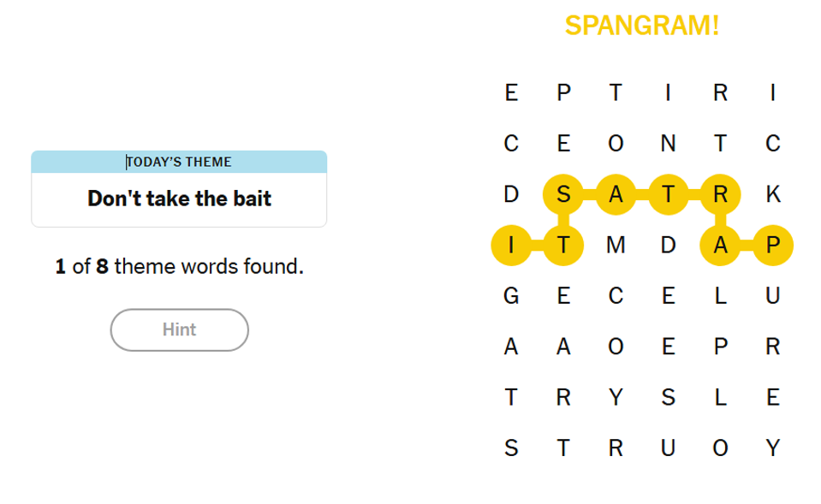Select the letter U in the bottom row
Screen dimensions: 821x504
(668, 448)
